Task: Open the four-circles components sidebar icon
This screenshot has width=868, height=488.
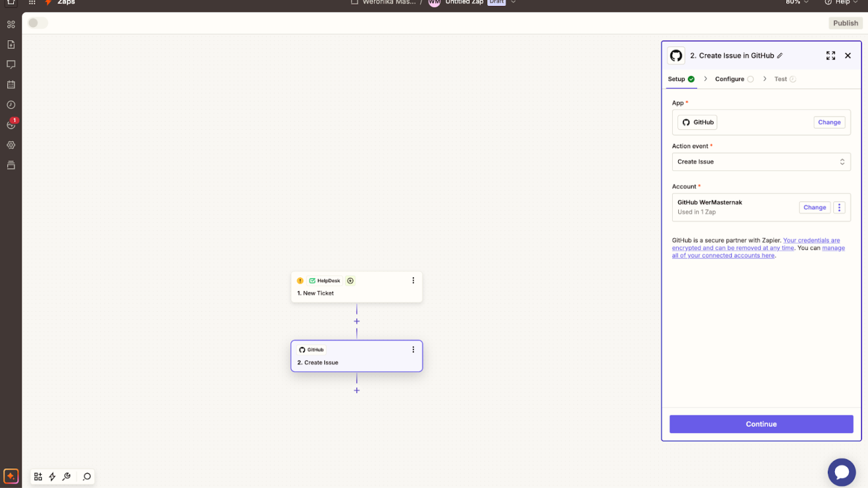Action: (x=11, y=24)
